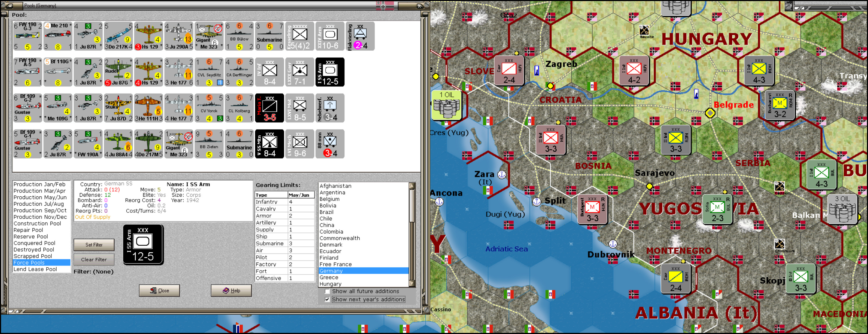Select the Lend Lease Pool entry
This screenshot has height=334, width=868.
[41, 269]
